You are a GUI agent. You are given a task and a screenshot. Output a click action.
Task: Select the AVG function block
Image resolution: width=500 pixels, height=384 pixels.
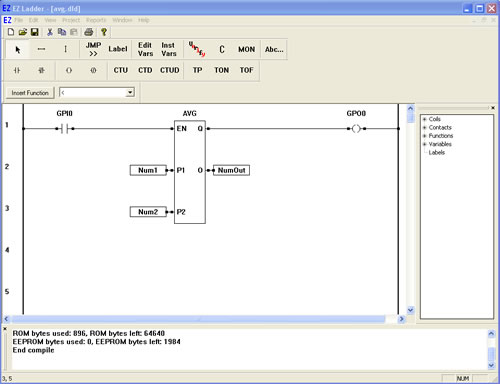tap(190, 172)
